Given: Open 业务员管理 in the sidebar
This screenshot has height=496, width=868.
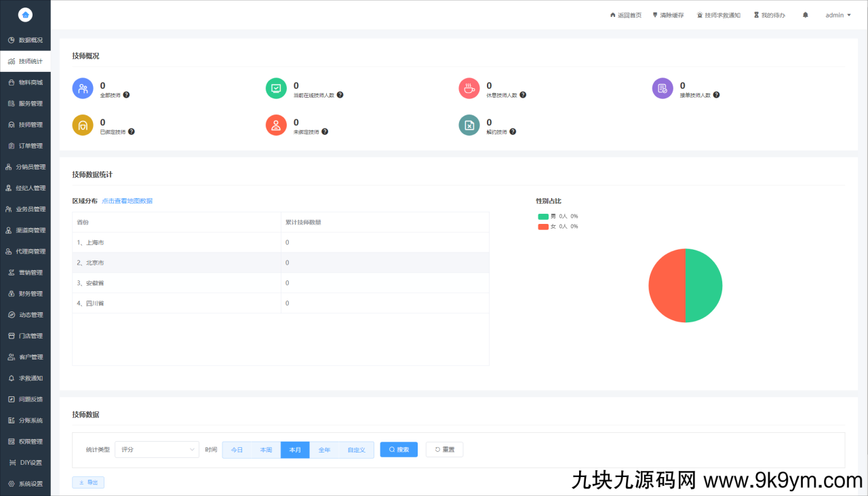Looking at the screenshot, I should (25, 209).
